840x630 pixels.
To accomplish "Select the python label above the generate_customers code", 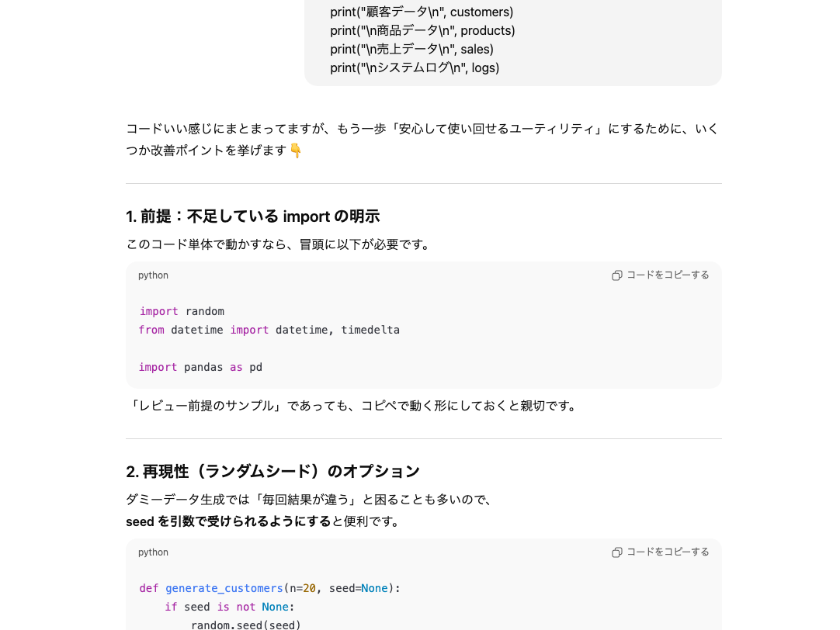I will pyautogui.click(x=153, y=552).
